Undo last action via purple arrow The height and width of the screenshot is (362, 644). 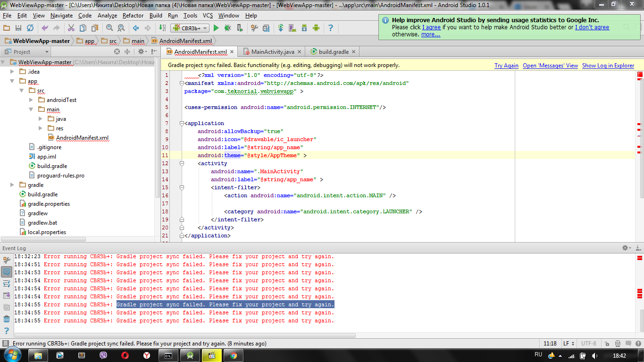pos(45,28)
